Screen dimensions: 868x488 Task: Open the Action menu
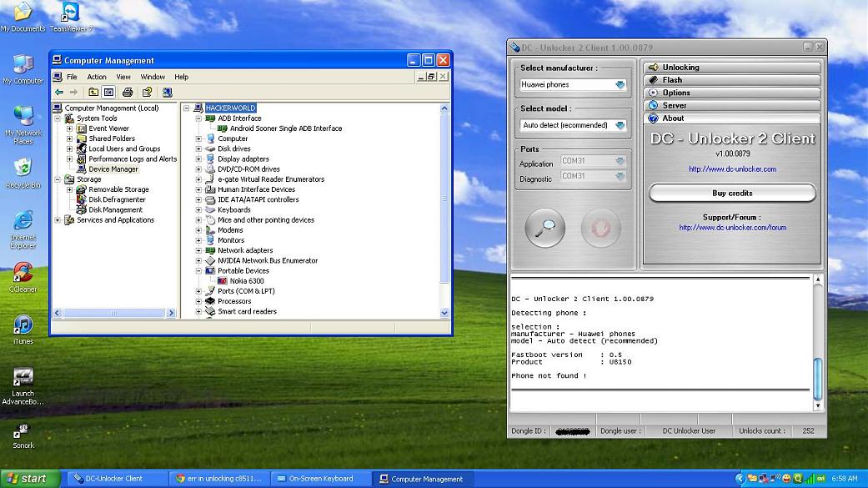pos(97,77)
